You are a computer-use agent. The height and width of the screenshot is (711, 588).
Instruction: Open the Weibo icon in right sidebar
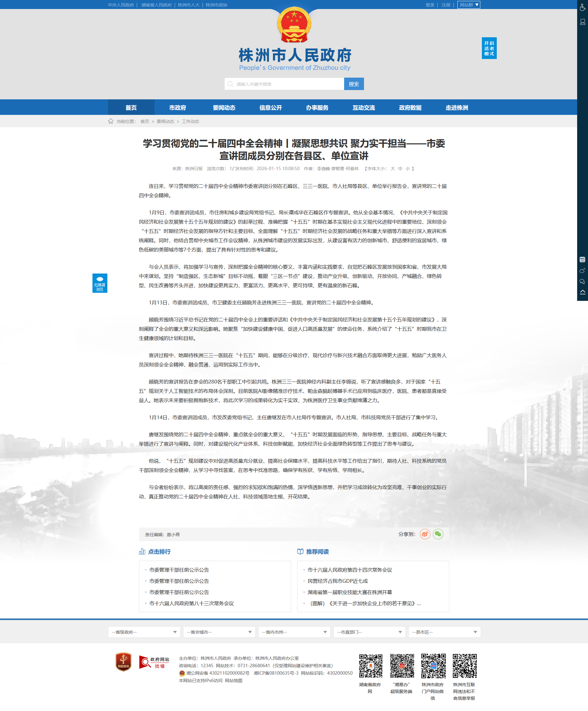tap(582, 270)
